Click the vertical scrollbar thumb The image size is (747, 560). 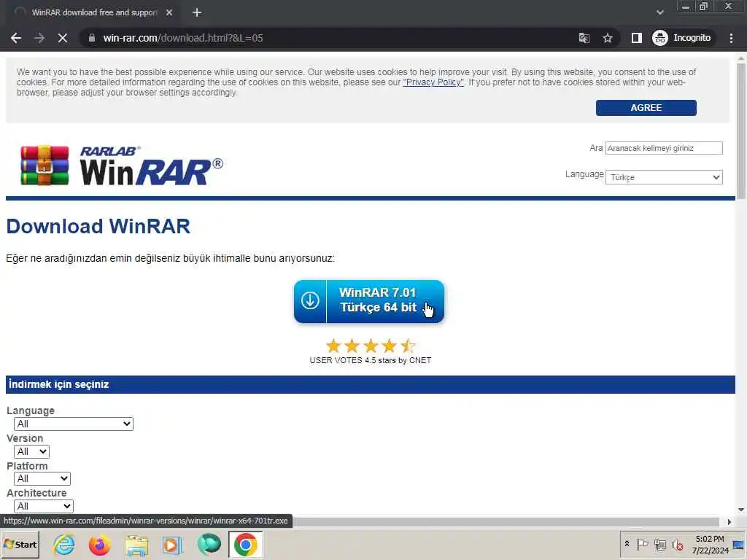tap(741, 131)
